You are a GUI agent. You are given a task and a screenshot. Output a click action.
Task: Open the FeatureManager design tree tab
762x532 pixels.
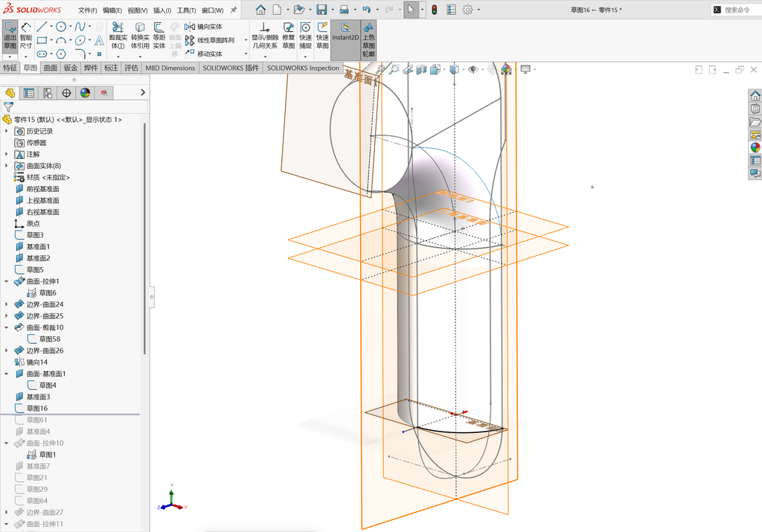pyautogui.click(x=10, y=93)
